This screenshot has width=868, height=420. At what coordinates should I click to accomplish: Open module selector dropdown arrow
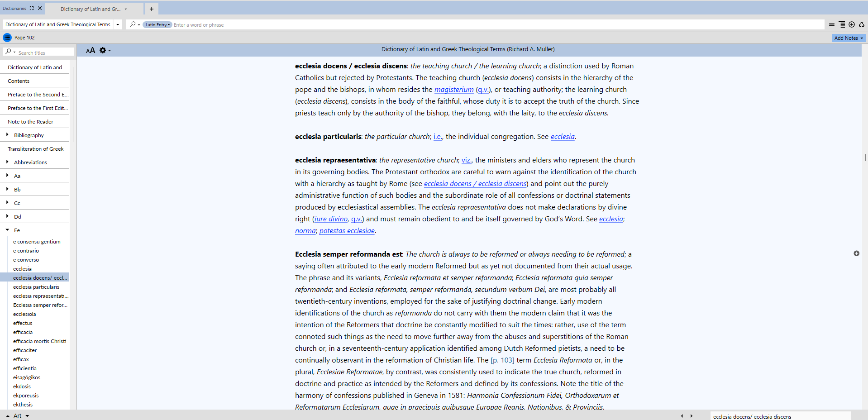point(118,24)
